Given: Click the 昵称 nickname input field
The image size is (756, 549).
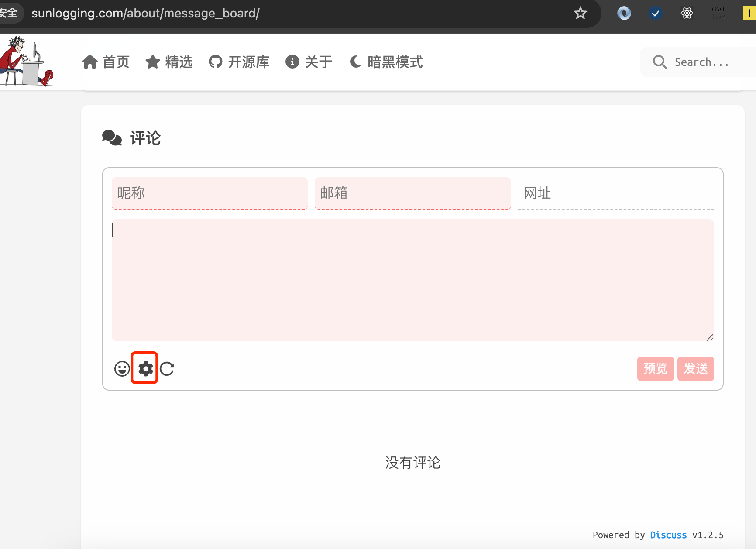Looking at the screenshot, I should [210, 193].
